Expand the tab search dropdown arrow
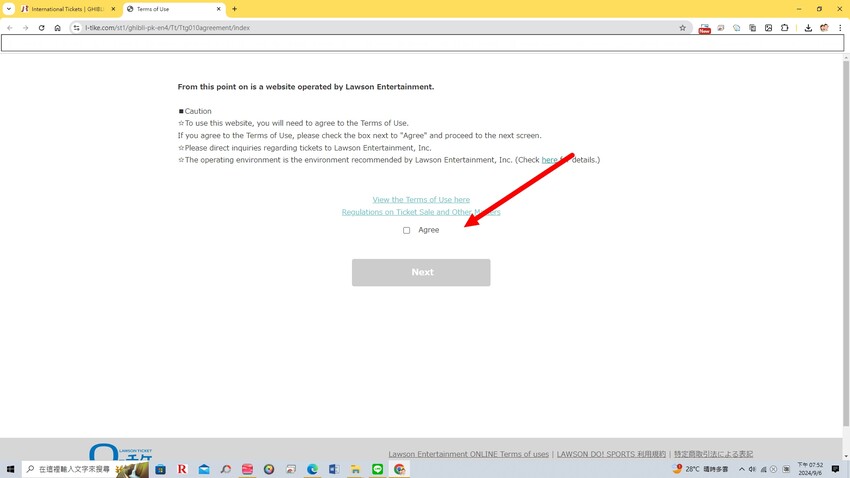 point(9,9)
